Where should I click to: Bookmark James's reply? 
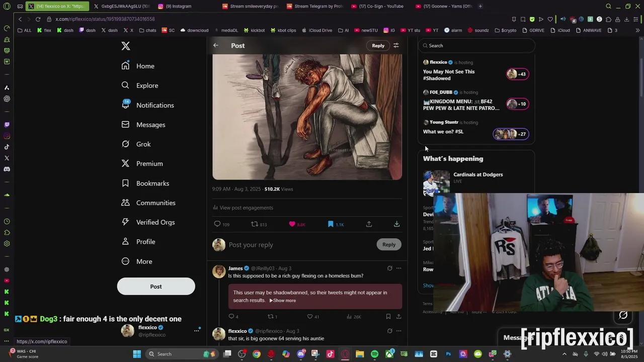click(388, 316)
